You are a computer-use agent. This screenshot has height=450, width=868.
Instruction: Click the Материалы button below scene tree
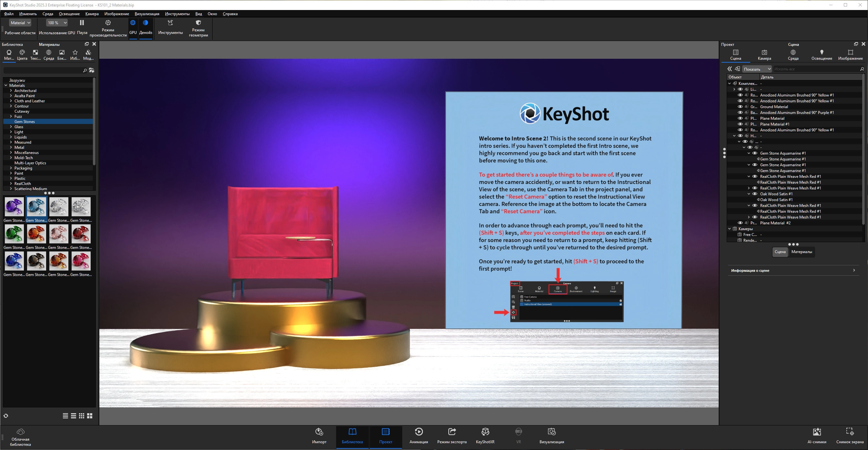[x=801, y=252]
